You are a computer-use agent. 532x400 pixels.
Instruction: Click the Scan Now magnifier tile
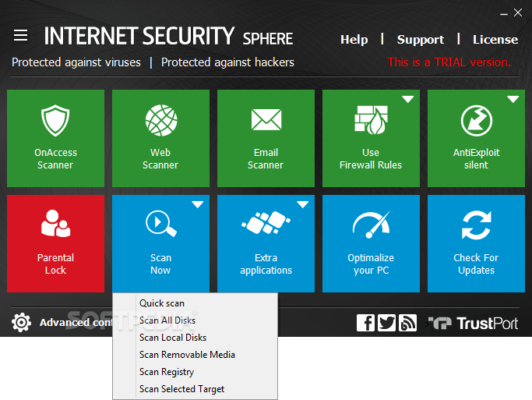[160, 243]
